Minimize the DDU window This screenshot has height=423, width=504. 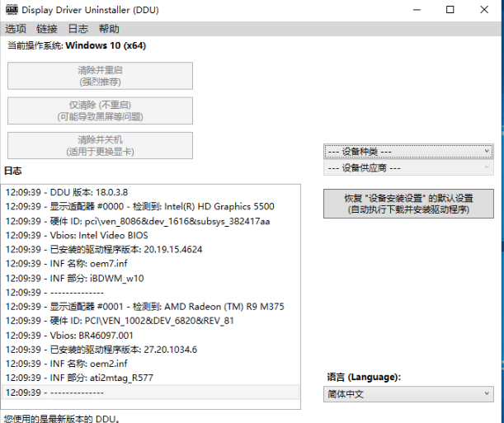pyautogui.click(x=417, y=10)
